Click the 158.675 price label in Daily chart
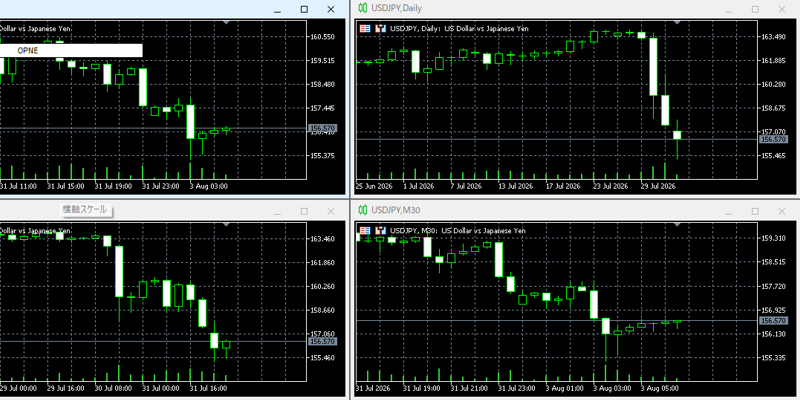Viewport: 800px width, 400px height. point(773,108)
